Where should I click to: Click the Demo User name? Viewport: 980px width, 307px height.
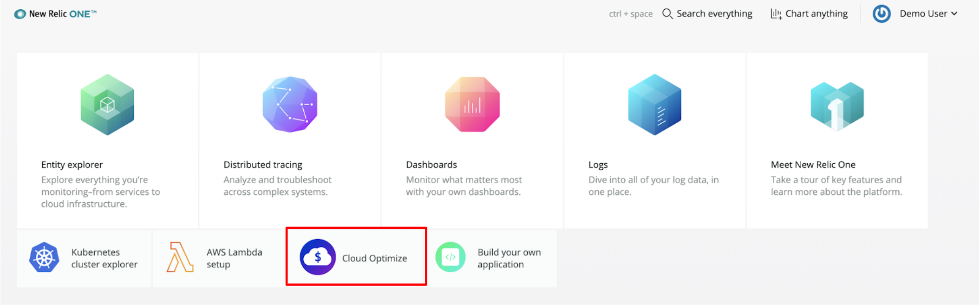pyautogui.click(x=923, y=14)
